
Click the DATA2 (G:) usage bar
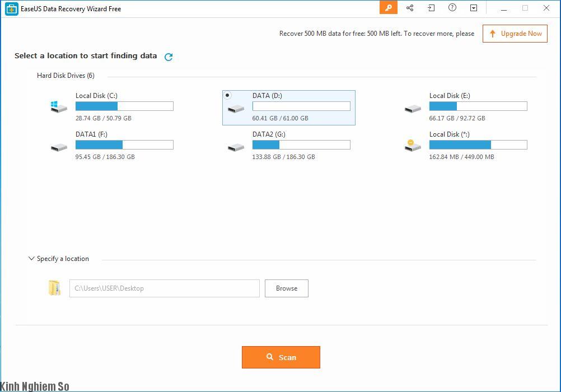tap(301, 144)
